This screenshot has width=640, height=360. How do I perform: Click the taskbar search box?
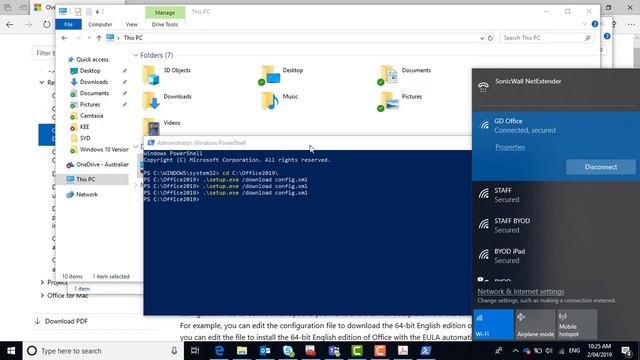click(x=103, y=351)
